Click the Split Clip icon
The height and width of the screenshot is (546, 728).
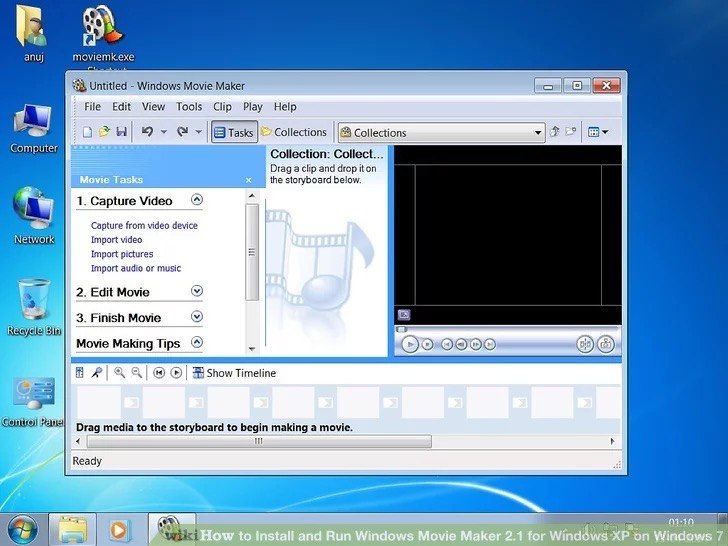coord(585,344)
